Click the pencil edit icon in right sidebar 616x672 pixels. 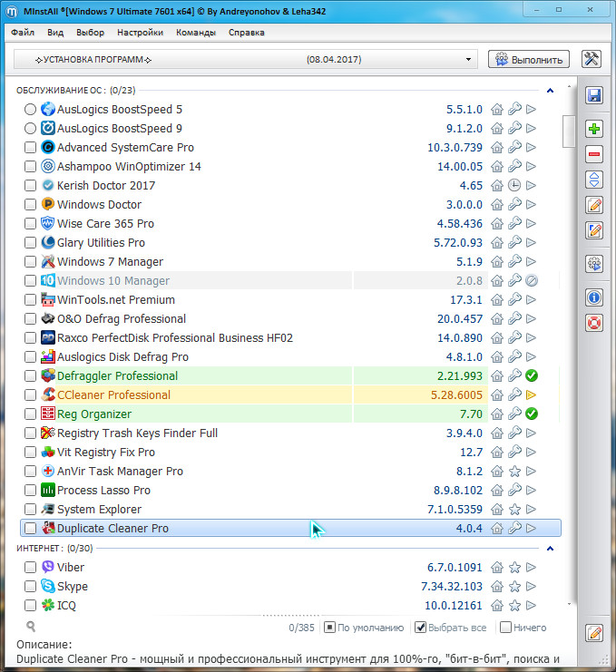pos(594,205)
